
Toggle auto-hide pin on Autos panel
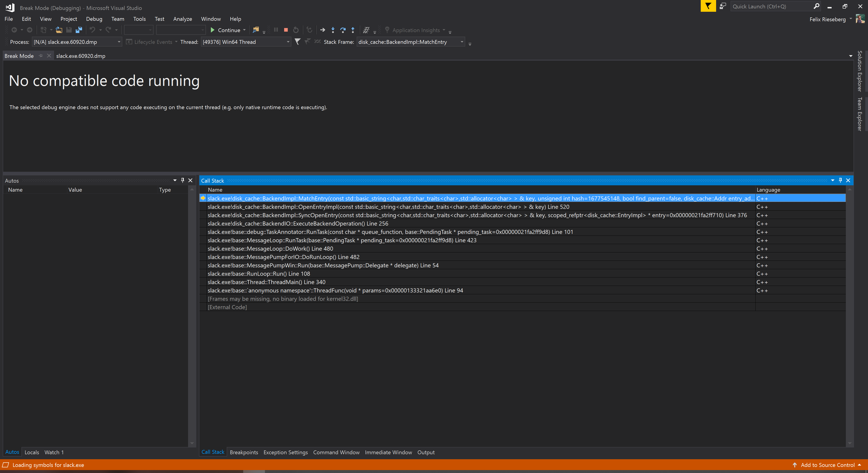[x=183, y=180]
